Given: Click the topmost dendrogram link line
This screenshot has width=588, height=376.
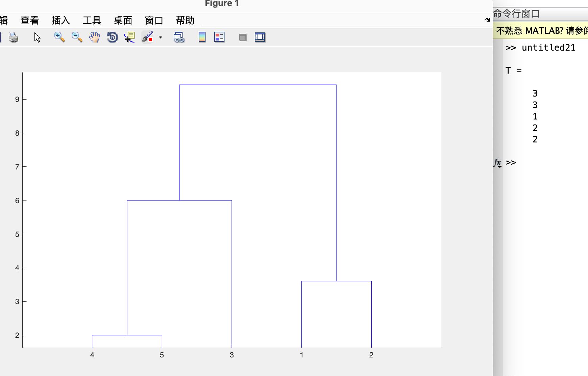Looking at the screenshot, I should (258, 85).
